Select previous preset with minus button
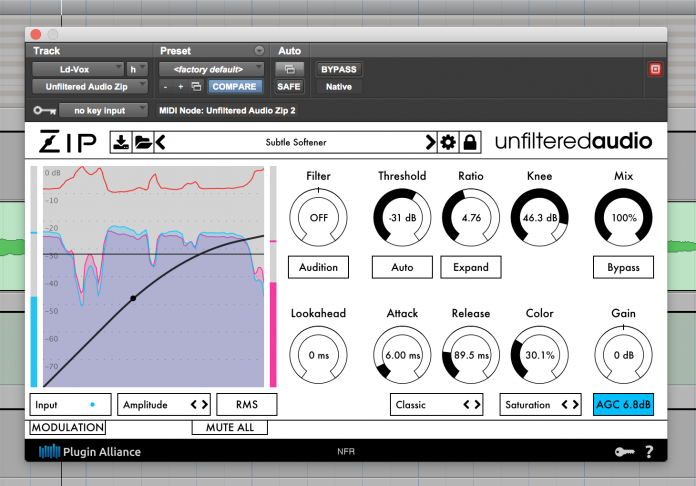Viewport: 696px width, 486px height. point(166,87)
